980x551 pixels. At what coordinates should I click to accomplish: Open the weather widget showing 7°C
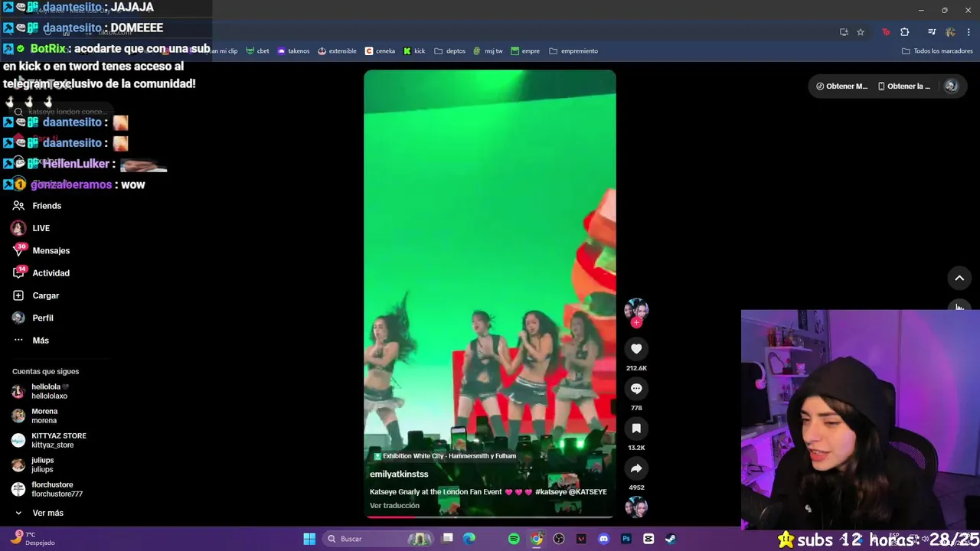click(31, 539)
